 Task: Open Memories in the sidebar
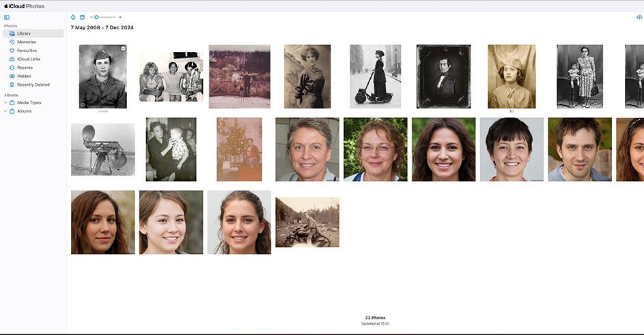(x=26, y=42)
